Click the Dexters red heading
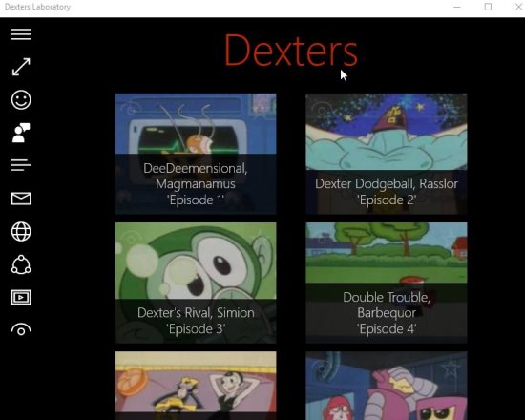 tap(291, 51)
